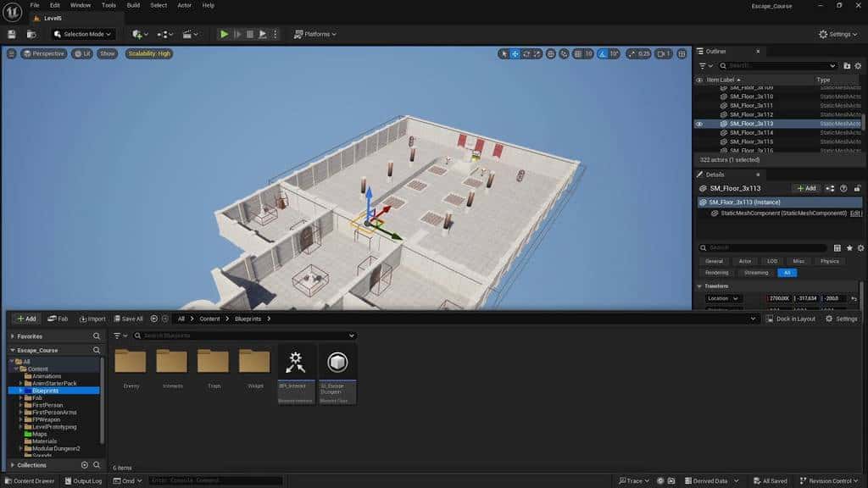868x488 pixels.
Task: Activate the Rotate gizmo tool
Action: (x=526, y=53)
